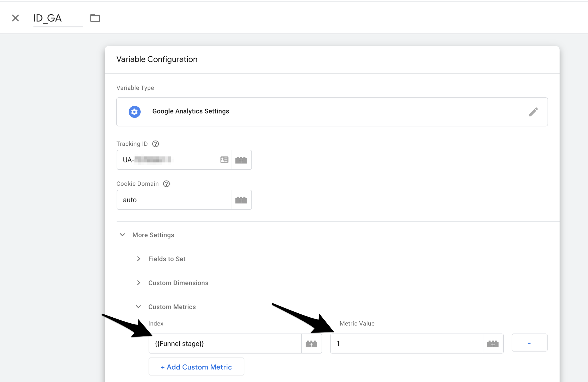Click the More Settings label
Screen dimensions: 588x382
[153, 235]
